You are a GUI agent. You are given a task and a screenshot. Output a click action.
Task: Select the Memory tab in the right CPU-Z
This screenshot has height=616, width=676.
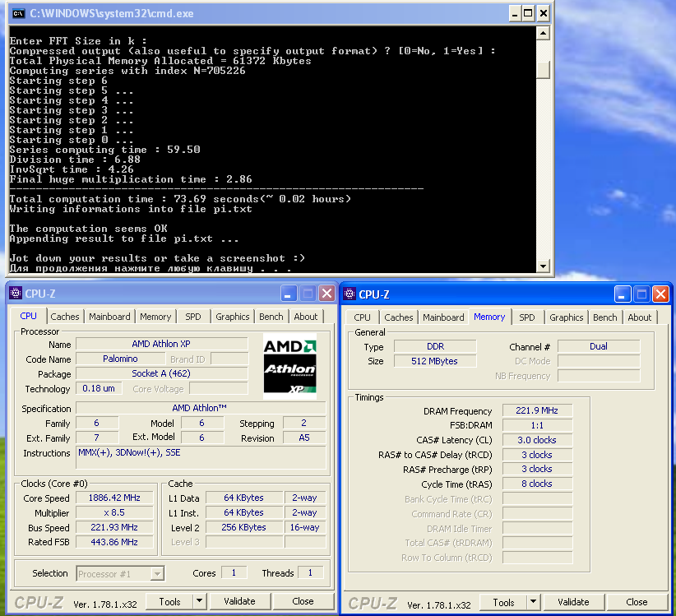(489, 317)
